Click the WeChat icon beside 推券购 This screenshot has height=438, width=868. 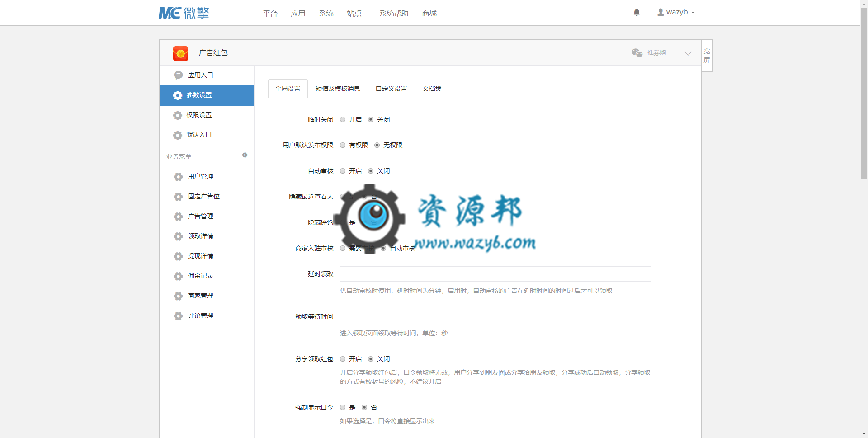pyautogui.click(x=637, y=52)
